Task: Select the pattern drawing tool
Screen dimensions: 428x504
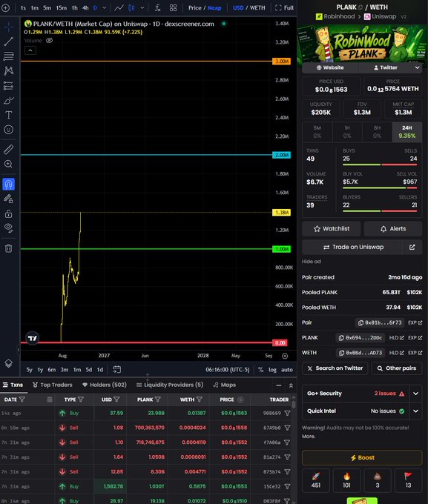Action: coord(9,70)
